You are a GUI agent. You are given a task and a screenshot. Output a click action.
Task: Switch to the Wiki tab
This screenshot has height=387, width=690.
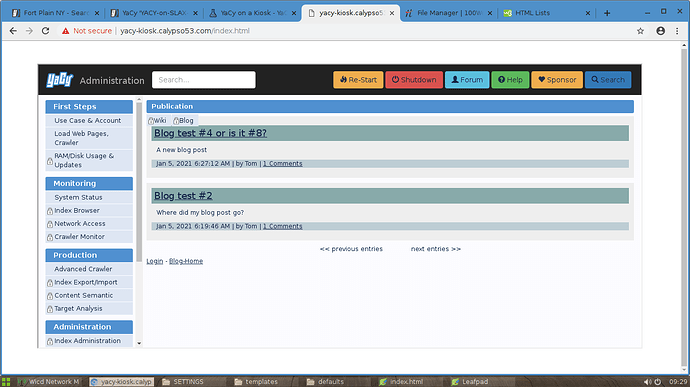pyautogui.click(x=157, y=121)
